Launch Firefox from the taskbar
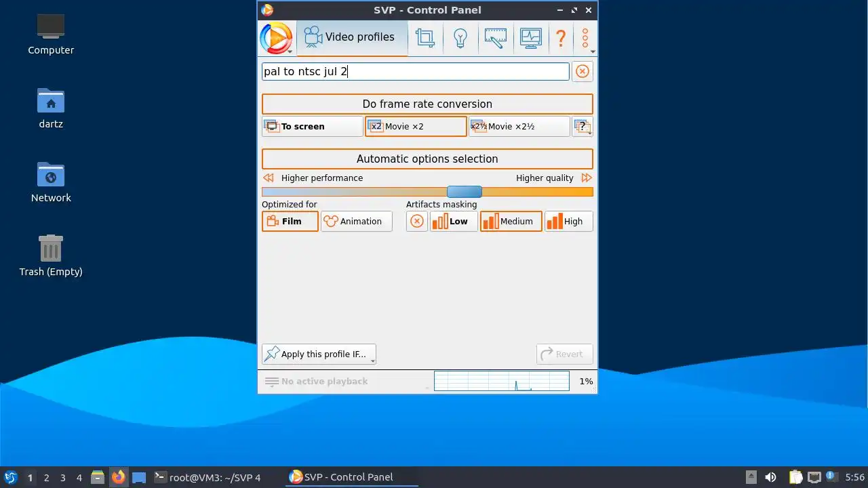The image size is (868, 488). pos(118,477)
